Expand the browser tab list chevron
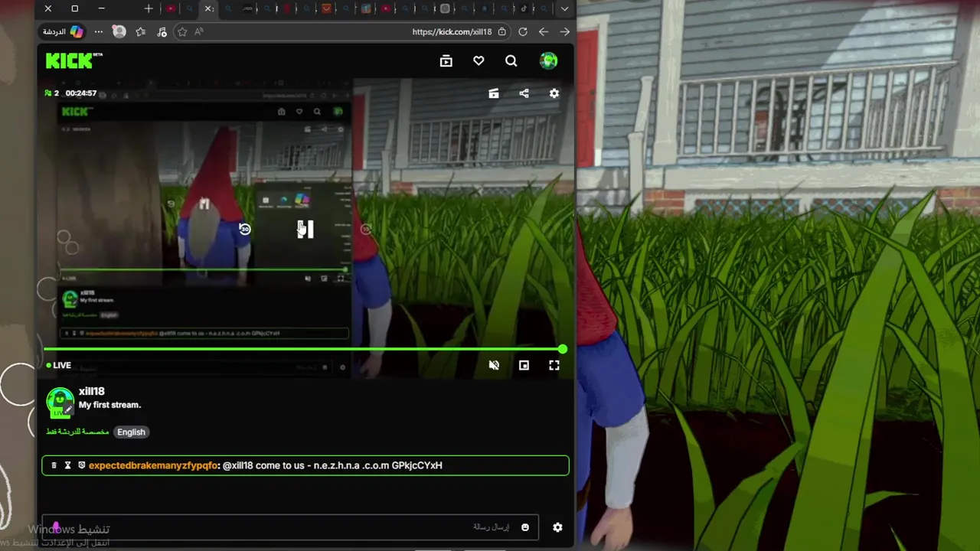Viewport: 980px width, 551px height. click(564, 8)
